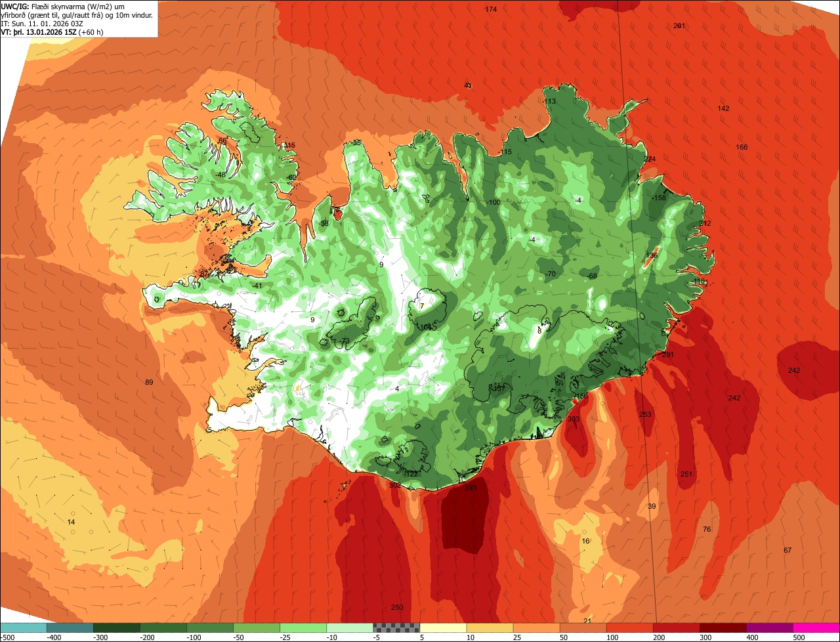840x642 pixels.
Task: Click the -158 value in east Iceland
Action: click(660, 198)
